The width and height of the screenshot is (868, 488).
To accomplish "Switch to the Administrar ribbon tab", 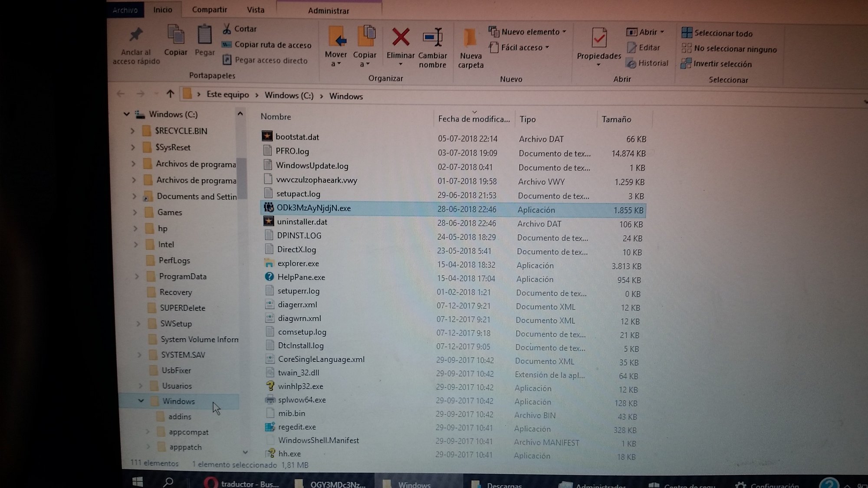I will click(x=329, y=10).
